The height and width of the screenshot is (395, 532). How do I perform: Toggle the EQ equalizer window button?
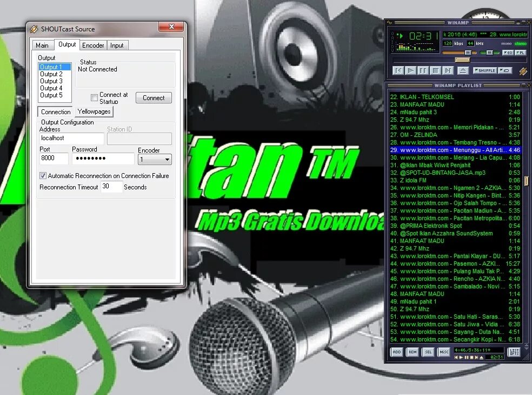pyautogui.click(x=508, y=52)
